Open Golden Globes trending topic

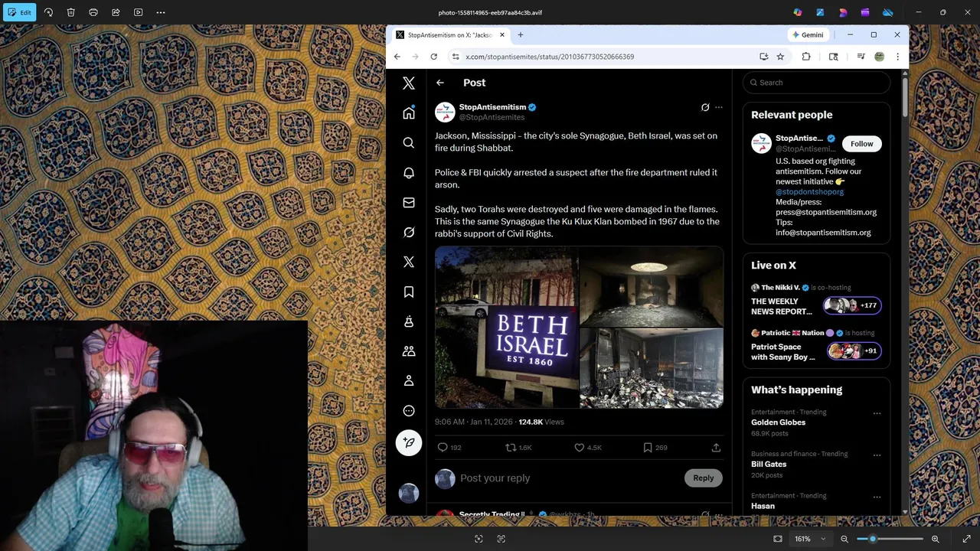click(x=816, y=422)
